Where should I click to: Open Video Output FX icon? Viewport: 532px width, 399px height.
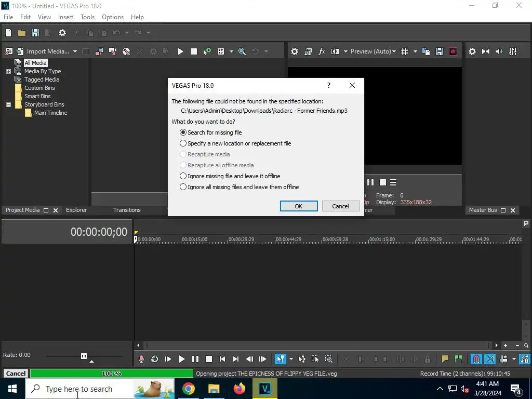pos(322,51)
